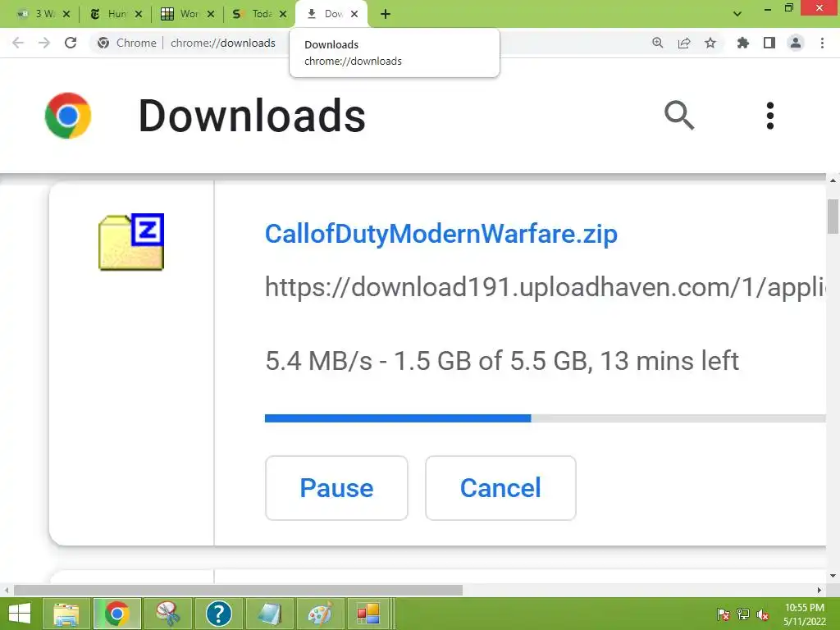840x630 pixels.
Task: Open the extensions puzzle icon
Action: click(x=743, y=43)
